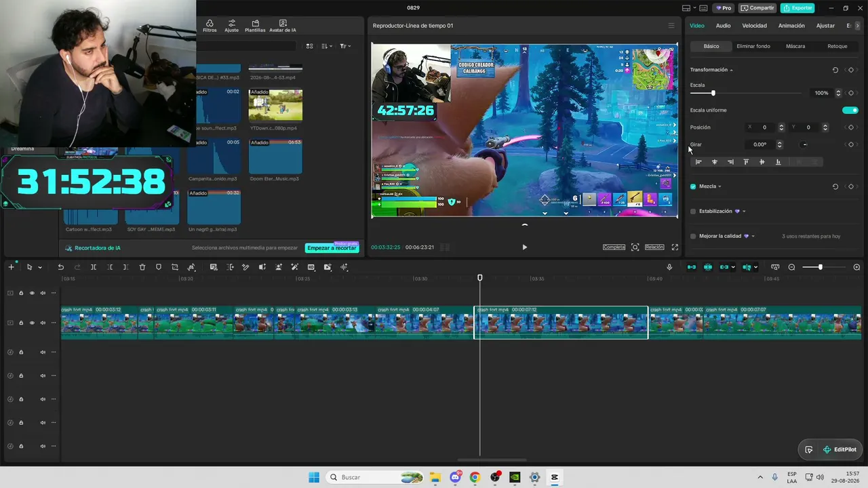Click the Pro button
868x488 pixels.
723,8
